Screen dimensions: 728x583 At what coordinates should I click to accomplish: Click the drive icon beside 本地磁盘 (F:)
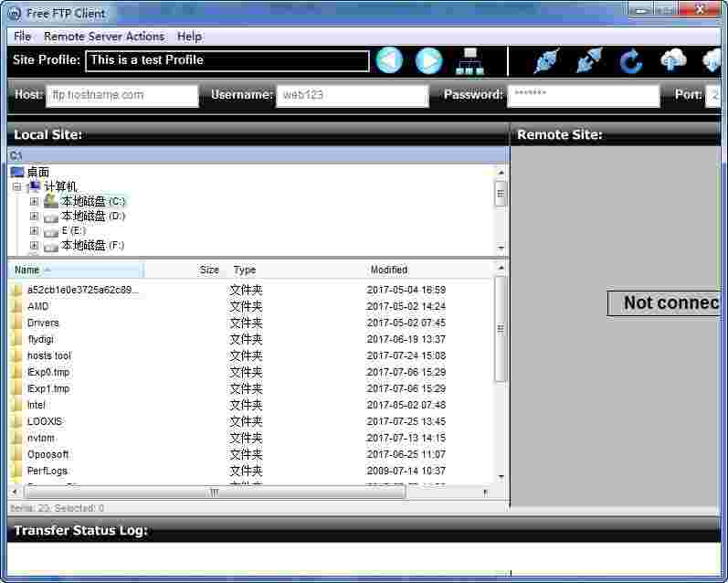[50, 246]
